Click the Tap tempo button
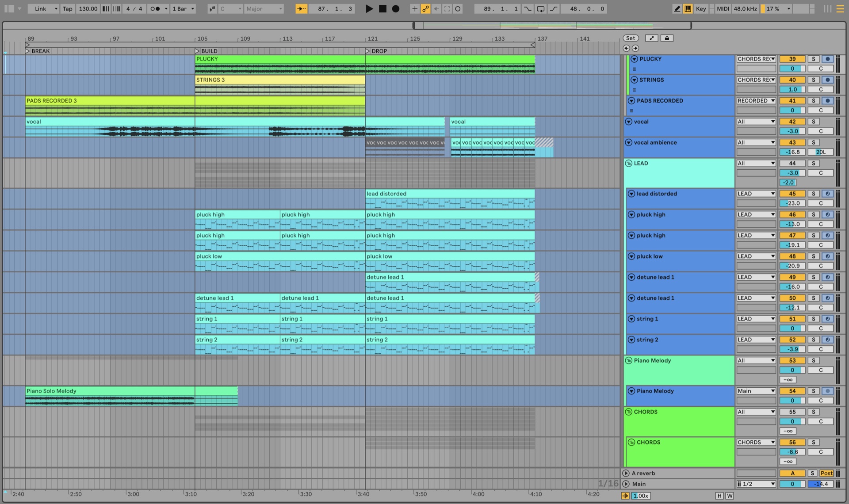The image size is (849, 504). pyautogui.click(x=67, y=8)
